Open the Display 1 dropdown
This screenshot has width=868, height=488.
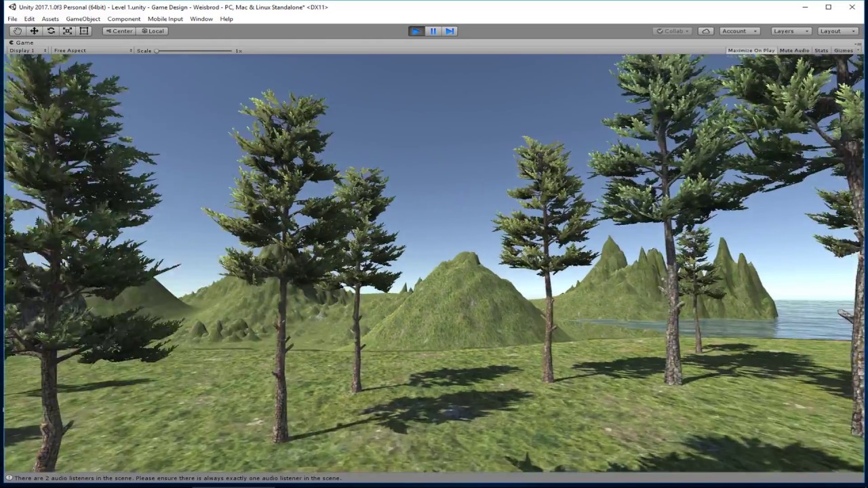(x=28, y=51)
